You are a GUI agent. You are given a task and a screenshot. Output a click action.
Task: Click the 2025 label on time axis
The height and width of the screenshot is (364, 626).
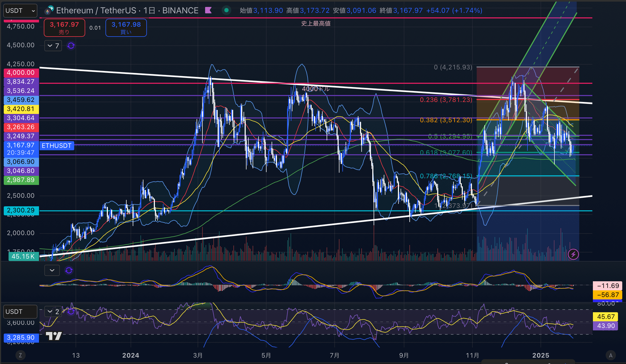coord(541,355)
